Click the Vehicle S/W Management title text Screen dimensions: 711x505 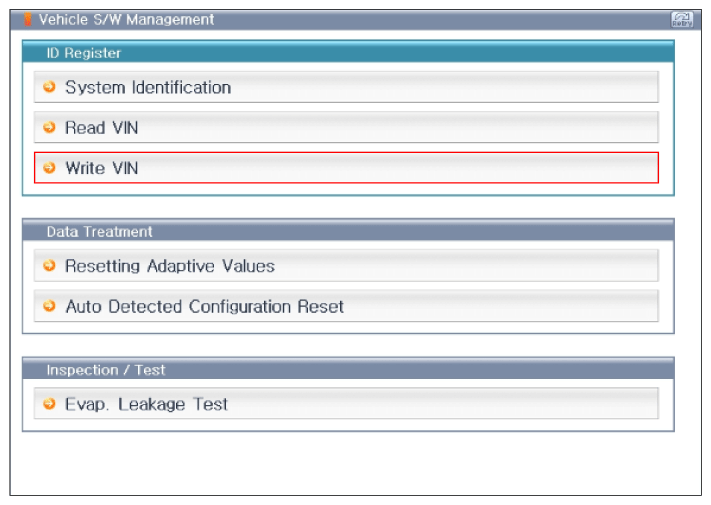[x=126, y=19]
